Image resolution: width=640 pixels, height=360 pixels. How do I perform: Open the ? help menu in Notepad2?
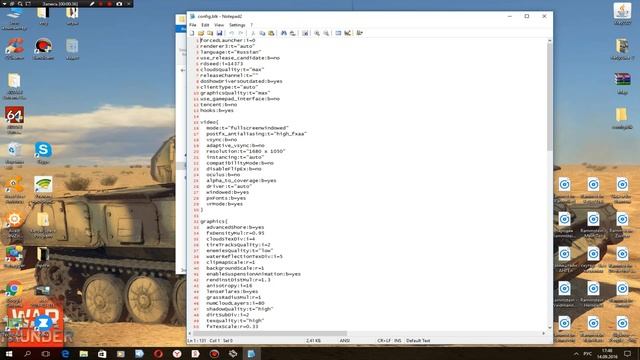[x=251, y=25]
